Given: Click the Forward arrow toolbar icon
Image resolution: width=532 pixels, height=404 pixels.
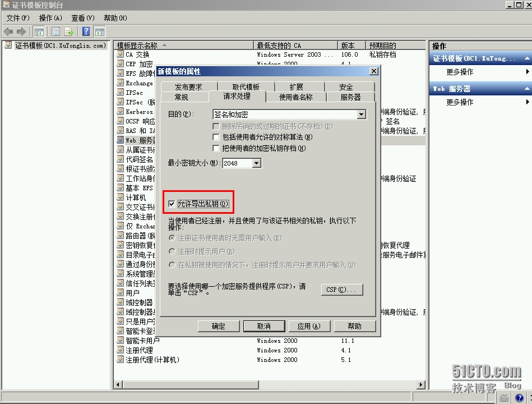Looking at the screenshot, I should click(x=21, y=32).
